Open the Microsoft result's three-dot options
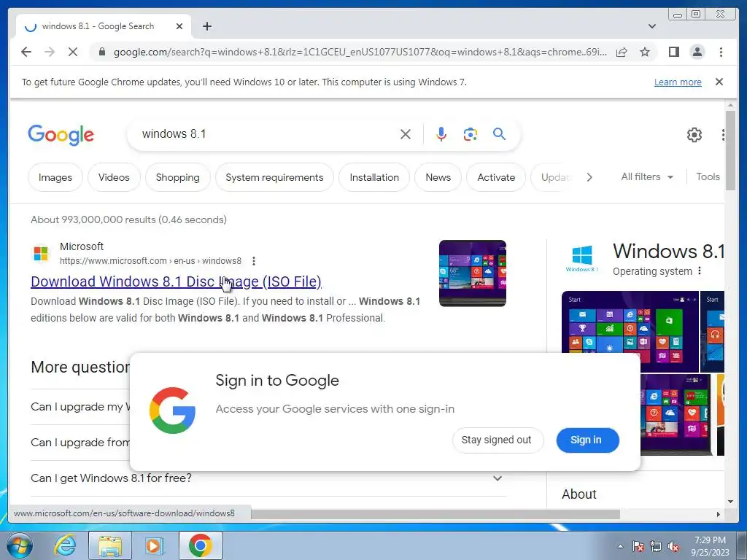The image size is (747, 560). coord(254,261)
